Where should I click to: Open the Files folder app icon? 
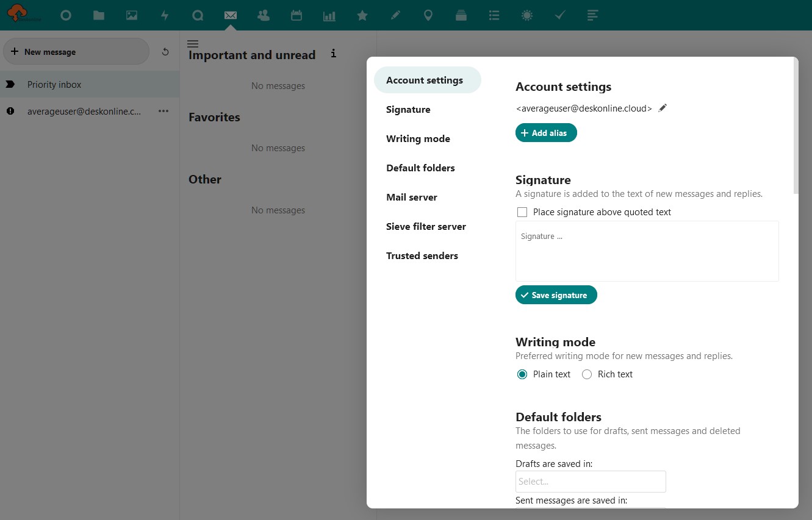click(99, 15)
